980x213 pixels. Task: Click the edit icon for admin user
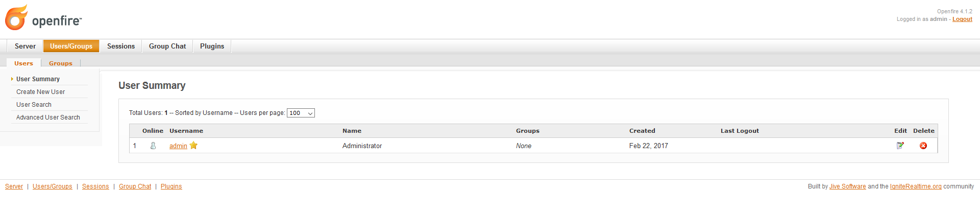[900, 146]
